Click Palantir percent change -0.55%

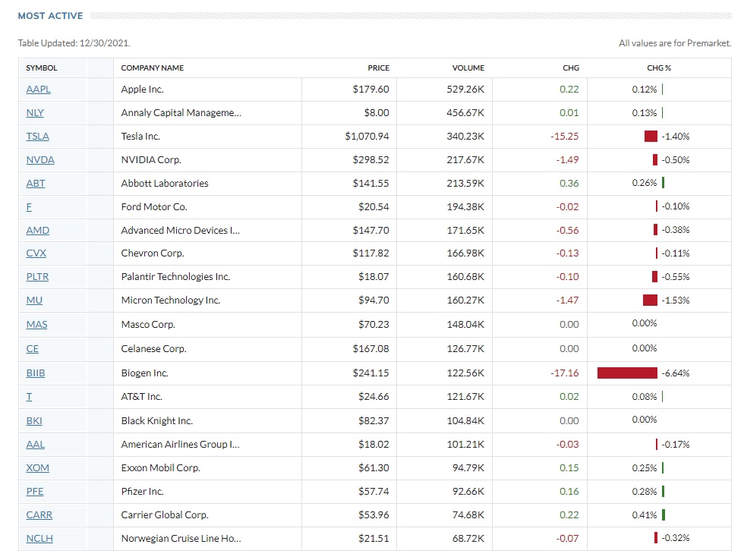[x=675, y=277]
